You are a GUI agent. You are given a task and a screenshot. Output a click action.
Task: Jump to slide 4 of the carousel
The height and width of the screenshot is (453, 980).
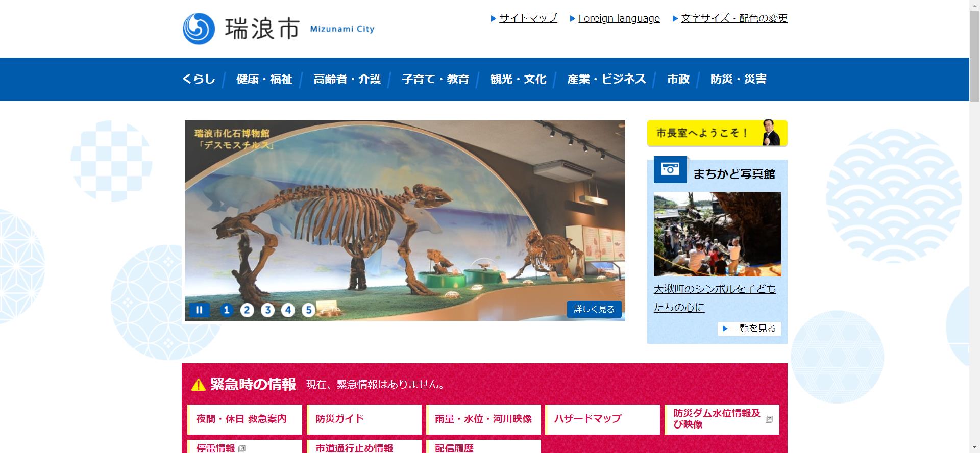tap(288, 310)
